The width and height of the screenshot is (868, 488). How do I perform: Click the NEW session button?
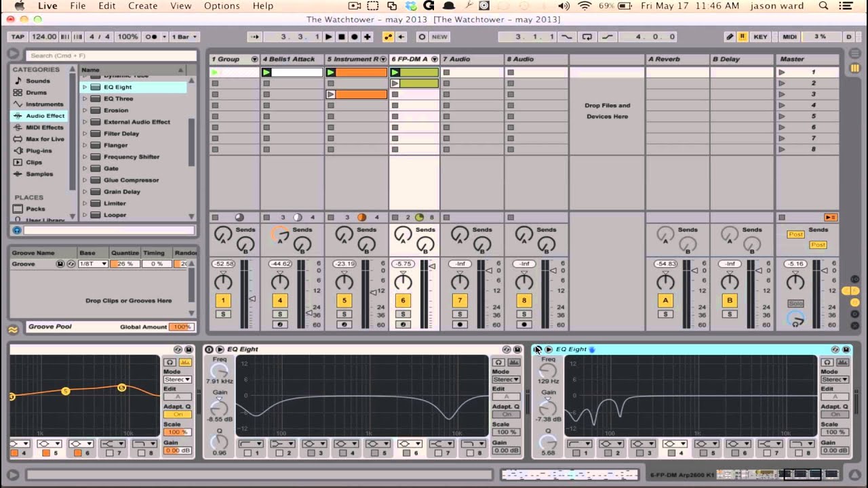coord(439,37)
